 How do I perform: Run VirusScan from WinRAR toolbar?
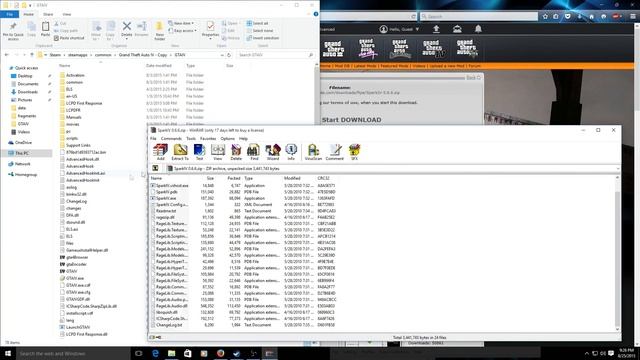click(313, 152)
